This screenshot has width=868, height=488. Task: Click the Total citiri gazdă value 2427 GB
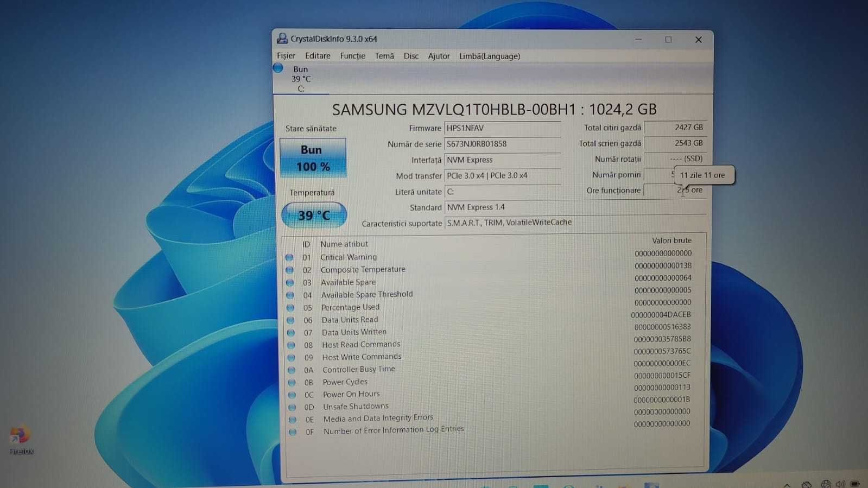click(675, 128)
